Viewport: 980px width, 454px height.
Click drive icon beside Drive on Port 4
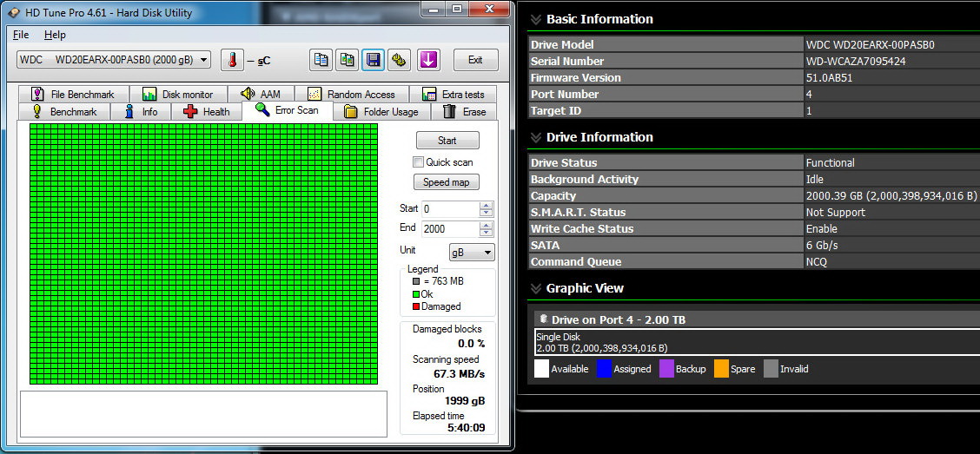pos(543,319)
